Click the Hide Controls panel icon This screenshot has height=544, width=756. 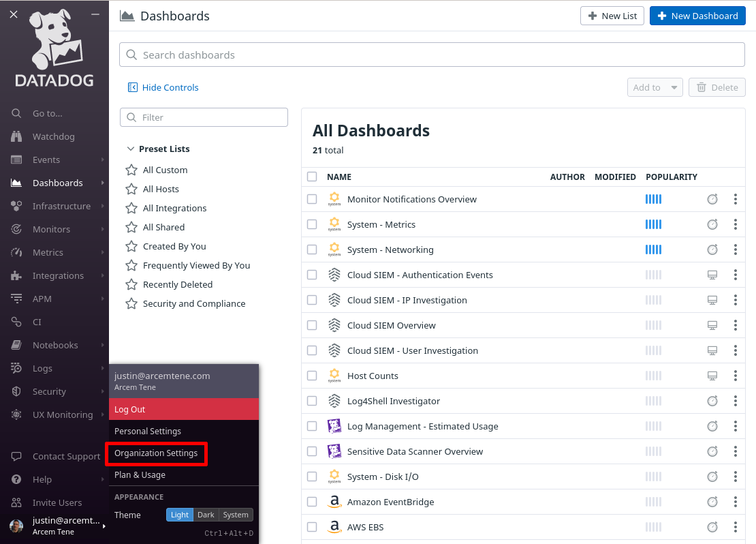tap(133, 87)
